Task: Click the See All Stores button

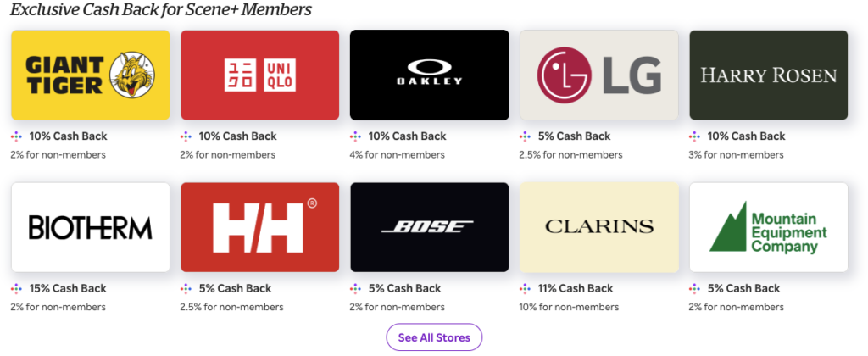Action: [x=433, y=337]
